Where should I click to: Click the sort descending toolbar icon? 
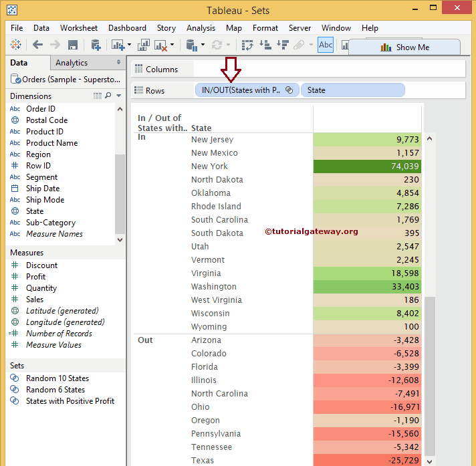[x=281, y=45]
